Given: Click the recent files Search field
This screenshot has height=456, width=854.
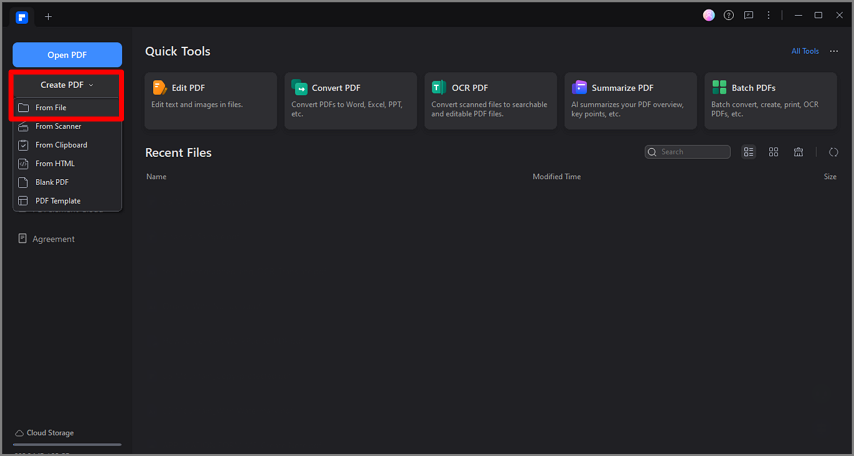Looking at the screenshot, I should pos(687,152).
